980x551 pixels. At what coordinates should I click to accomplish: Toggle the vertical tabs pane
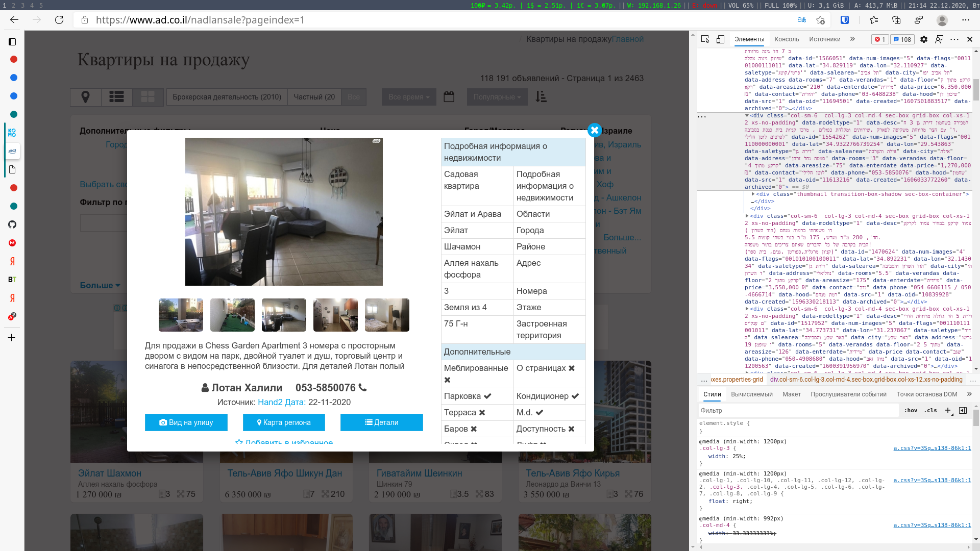12,42
